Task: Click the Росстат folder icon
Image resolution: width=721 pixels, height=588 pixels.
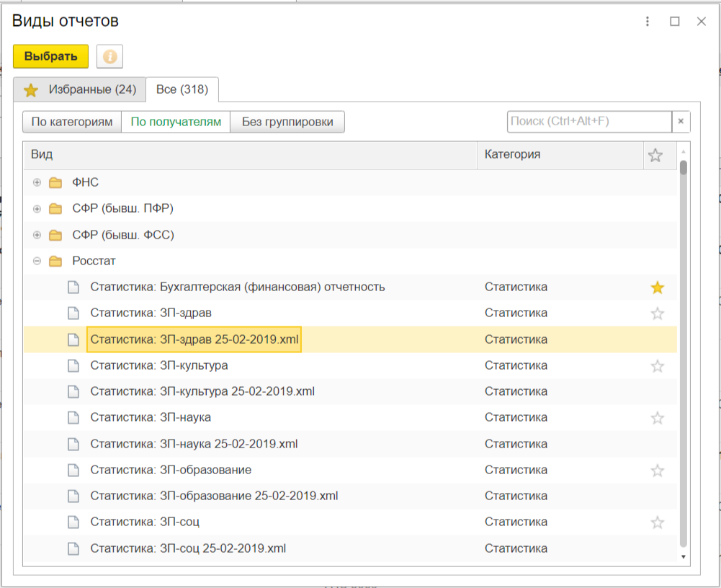Action: [x=55, y=261]
